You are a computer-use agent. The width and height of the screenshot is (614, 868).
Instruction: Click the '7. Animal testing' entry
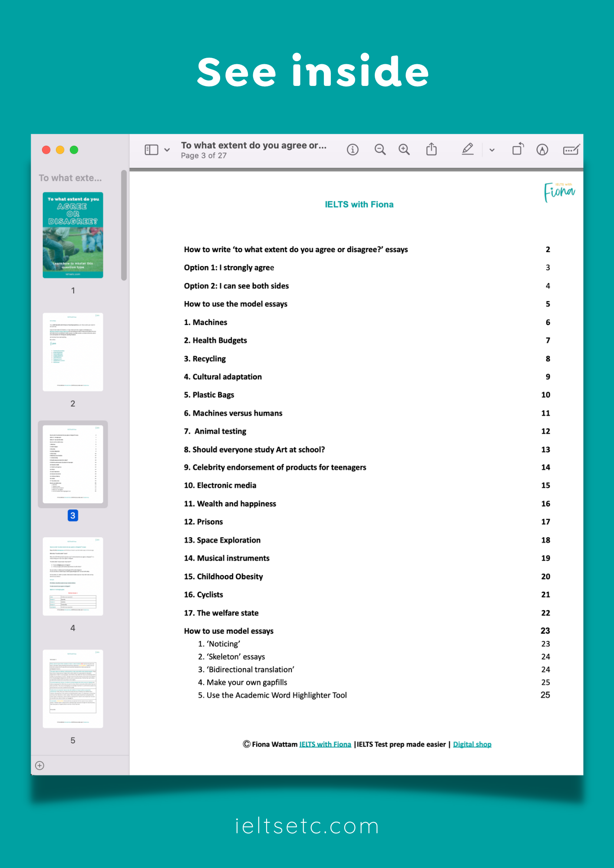[215, 431]
